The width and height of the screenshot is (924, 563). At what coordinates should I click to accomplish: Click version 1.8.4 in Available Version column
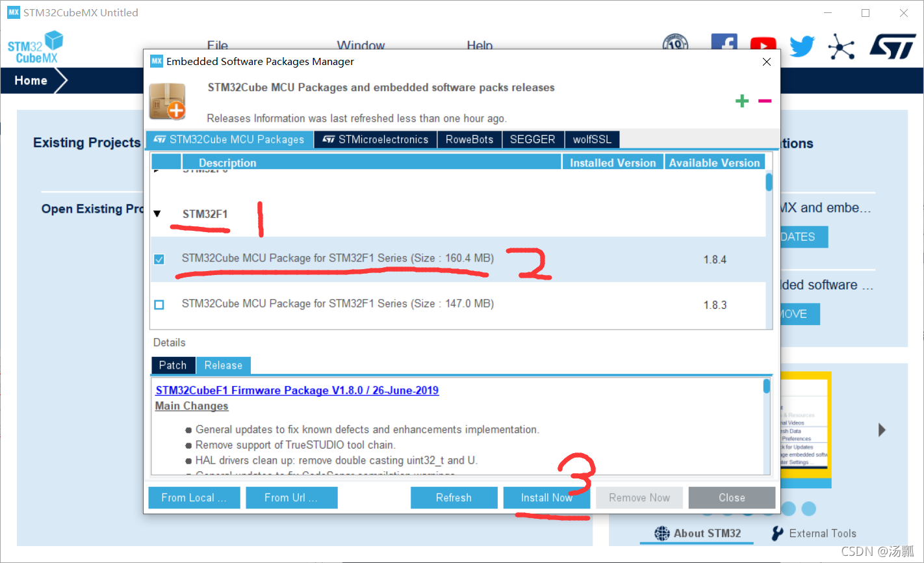715,260
